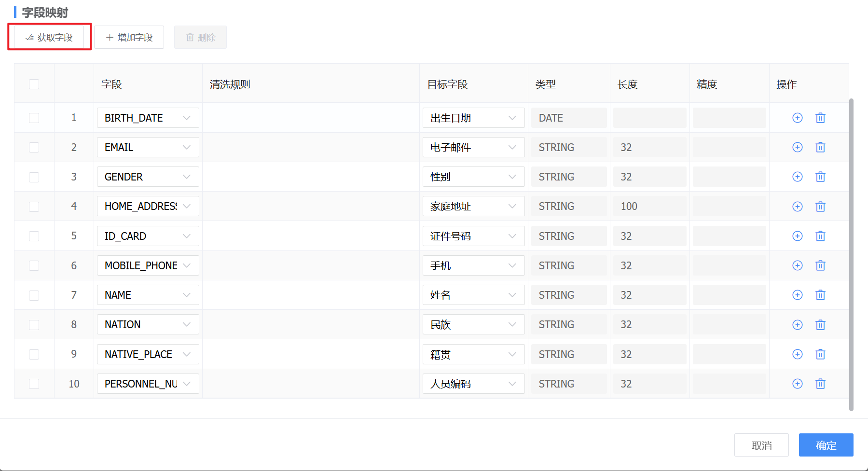Click the 取消 cancel button

click(x=761, y=445)
